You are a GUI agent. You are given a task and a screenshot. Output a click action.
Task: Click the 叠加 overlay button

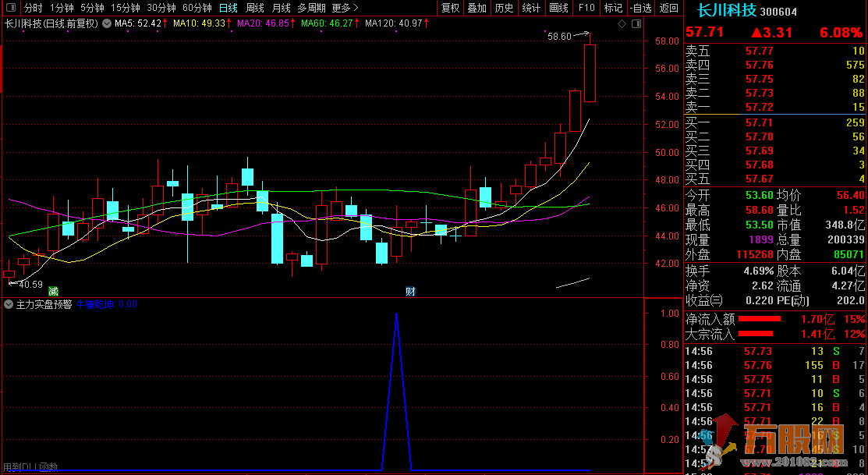pyautogui.click(x=477, y=8)
